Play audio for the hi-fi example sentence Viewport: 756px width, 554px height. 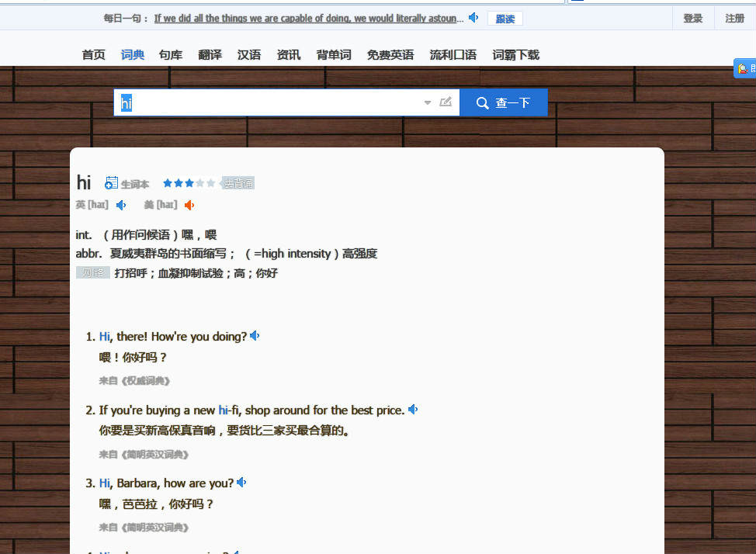pyautogui.click(x=413, y=410)
